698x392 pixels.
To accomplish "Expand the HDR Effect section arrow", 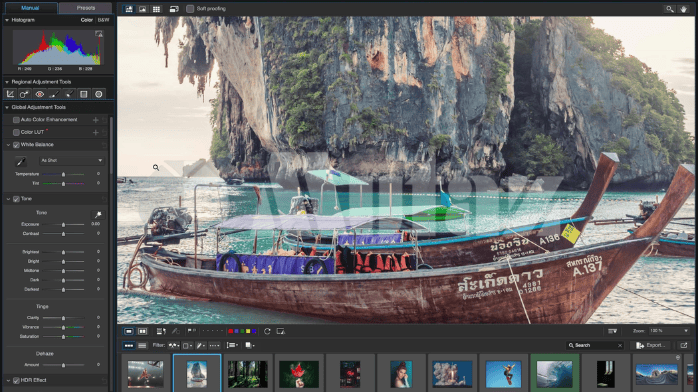I will pos(8,380).
